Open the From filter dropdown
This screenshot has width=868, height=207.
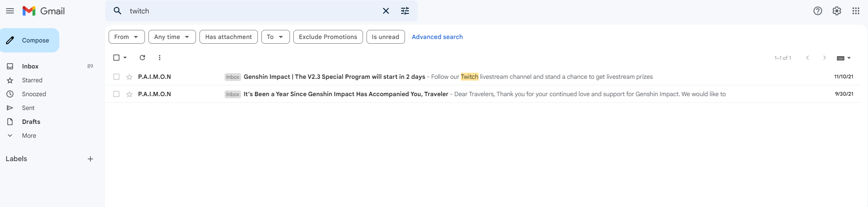(x=126, y=37)
